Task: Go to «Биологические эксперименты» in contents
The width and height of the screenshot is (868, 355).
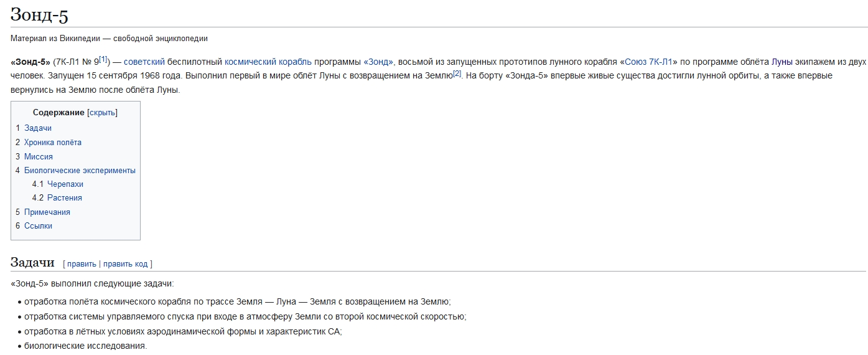Action: [x=80, y=170]
